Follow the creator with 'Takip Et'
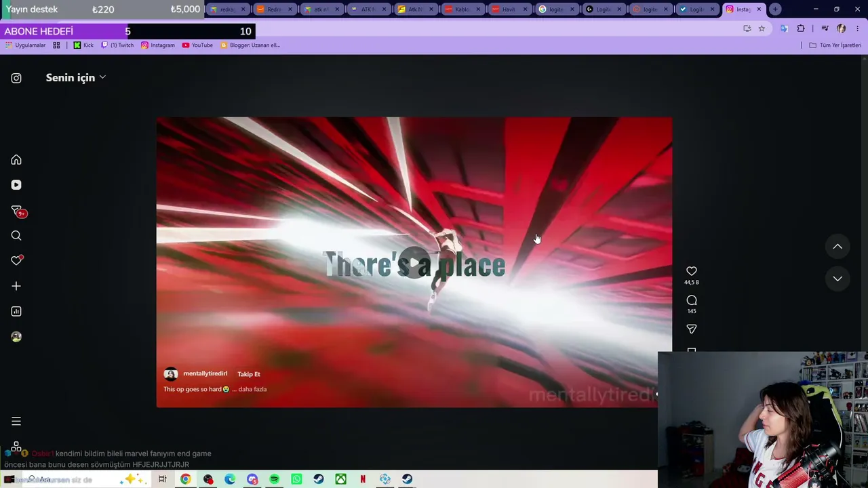The height and width of the screenshot is (488, 868). point(249,374)
